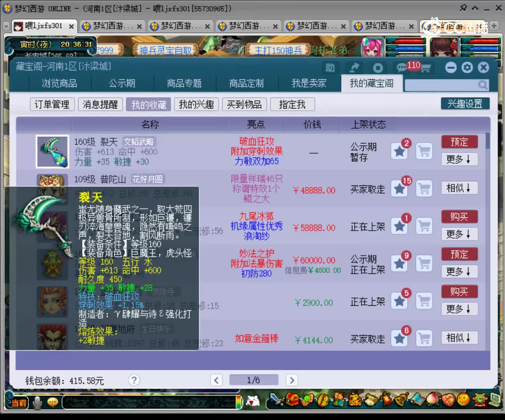Click the white pet face icon
Viewport: 505px width, 420px height.
click(253, 401)
